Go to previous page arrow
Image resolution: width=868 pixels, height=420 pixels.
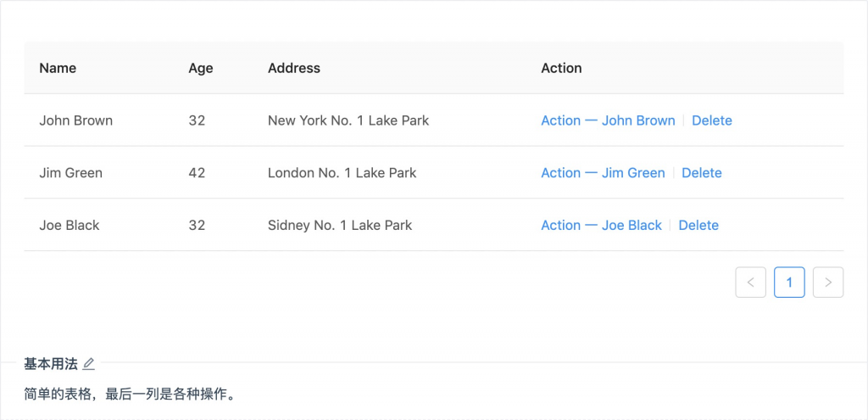[751, 283]
